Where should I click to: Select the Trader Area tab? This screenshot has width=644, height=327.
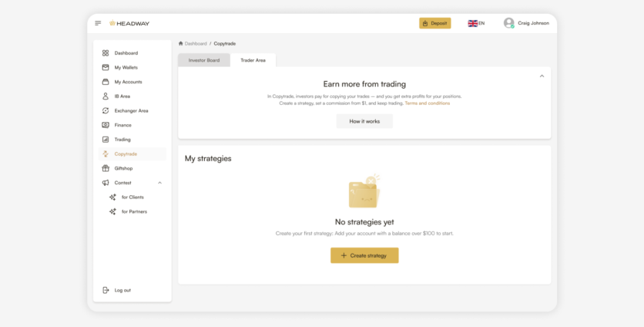tap(253, 60)
